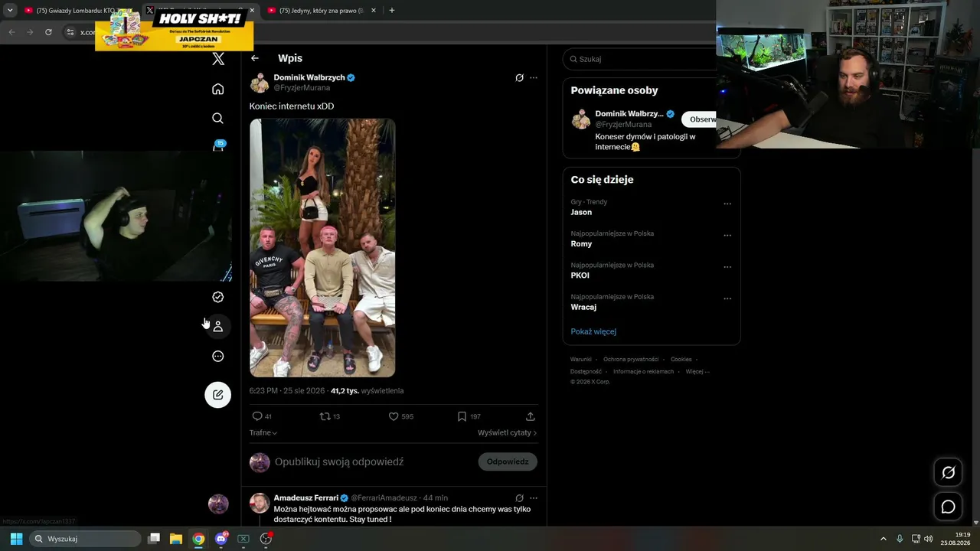The image size is (980, 551).
Task: Open OBS Studio from the taskbar
Action: [266, 539]
